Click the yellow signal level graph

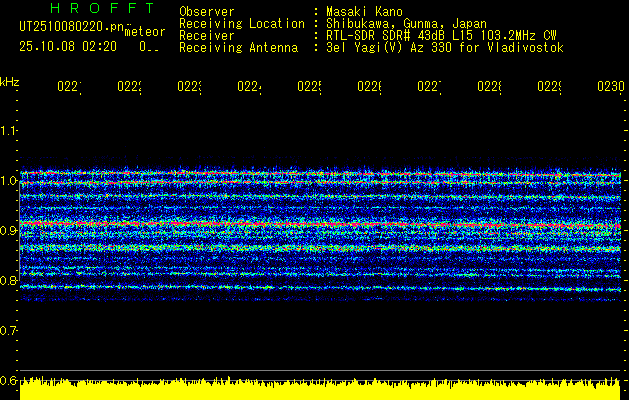click(320, 390)
